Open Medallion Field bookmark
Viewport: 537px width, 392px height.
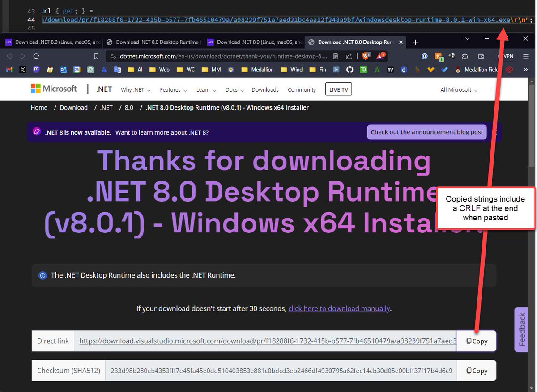point(477,70)
